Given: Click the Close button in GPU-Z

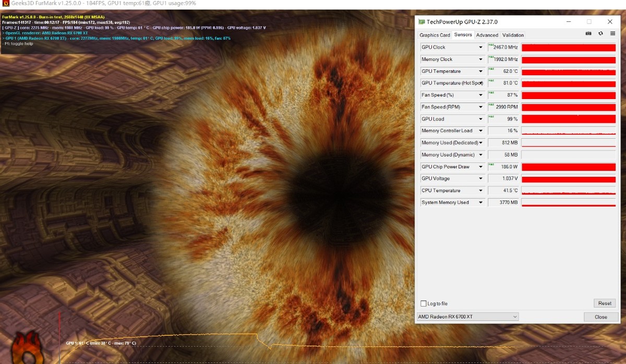Looking at the screenshot, I should pos(600,317).
